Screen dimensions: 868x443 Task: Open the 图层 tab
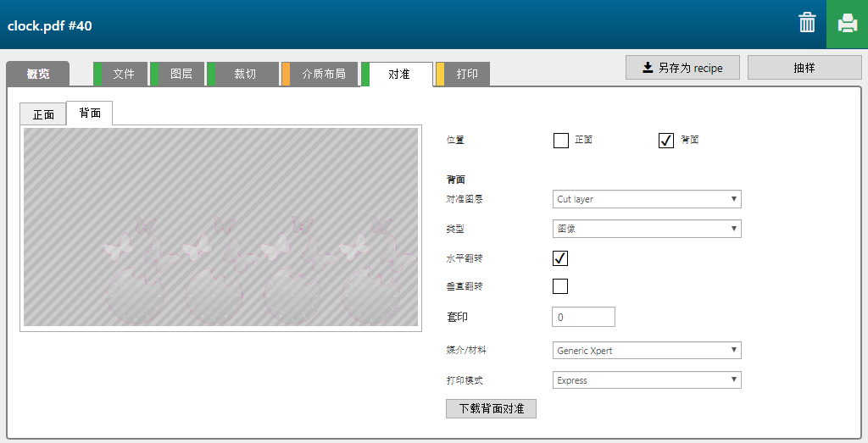tap(181, 75)
